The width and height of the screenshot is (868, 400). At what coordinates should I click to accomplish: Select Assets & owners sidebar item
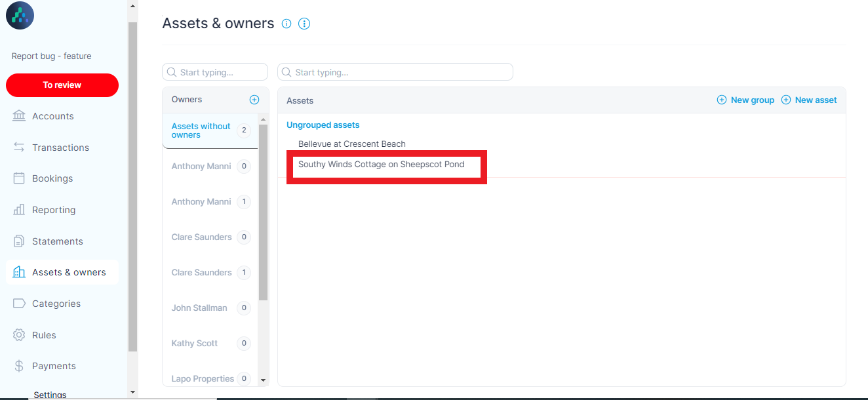[x=62, y=272]
